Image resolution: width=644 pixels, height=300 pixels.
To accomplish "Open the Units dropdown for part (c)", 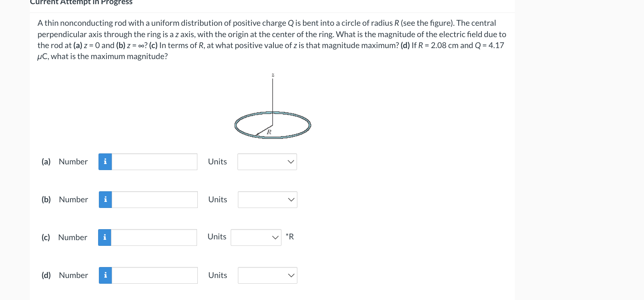I will pyautogui.click(x=256, y=237).
